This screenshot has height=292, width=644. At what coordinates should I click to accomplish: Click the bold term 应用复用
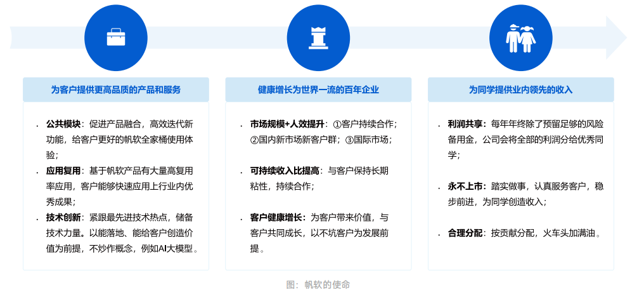[x=63, y=171]
